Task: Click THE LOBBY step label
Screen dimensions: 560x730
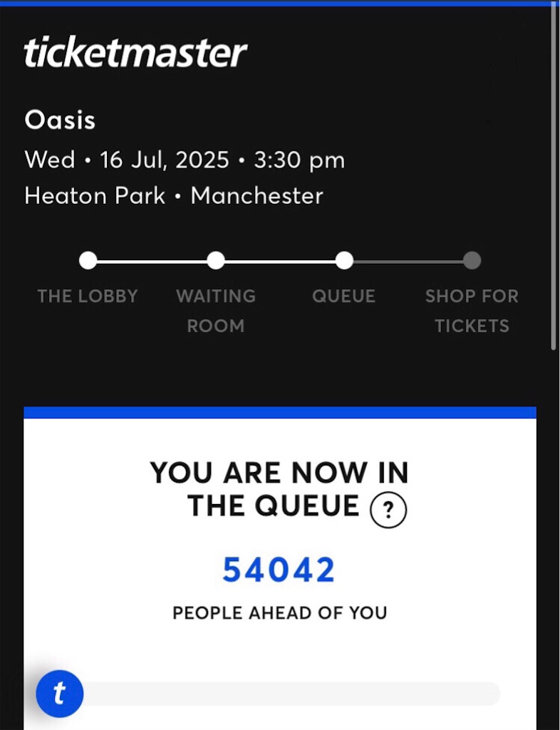Action: [88, 296]
